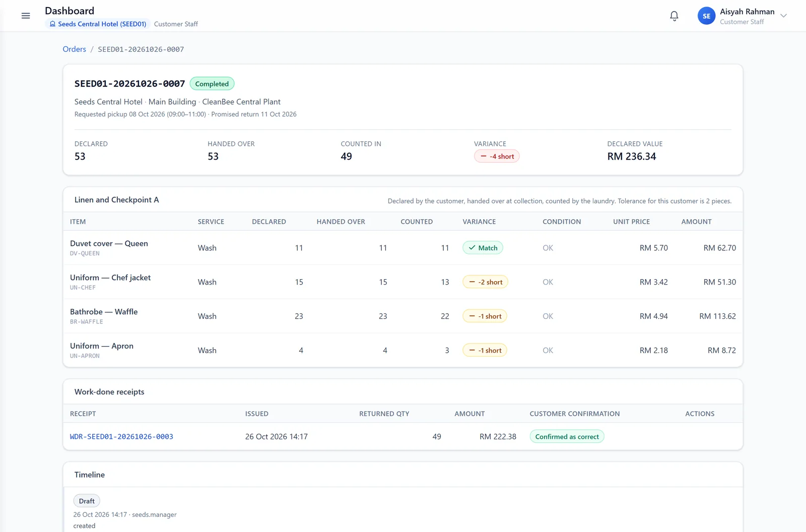
Task: Click the Work-done receipts heading
Action: click(x=109, y=392)
